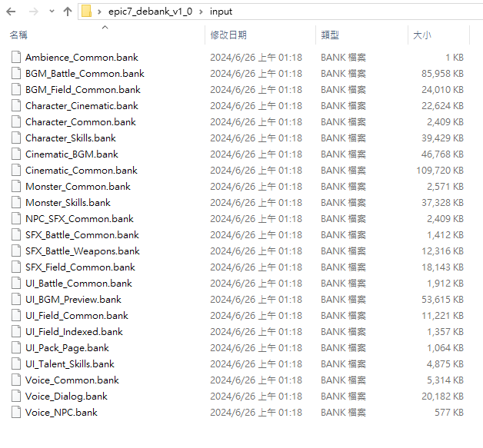Image resolution: width=483 pixels, height=448 pixels.
Task: Select UI_Talent_Skills.bank file icon
Action: coord(16,364)
